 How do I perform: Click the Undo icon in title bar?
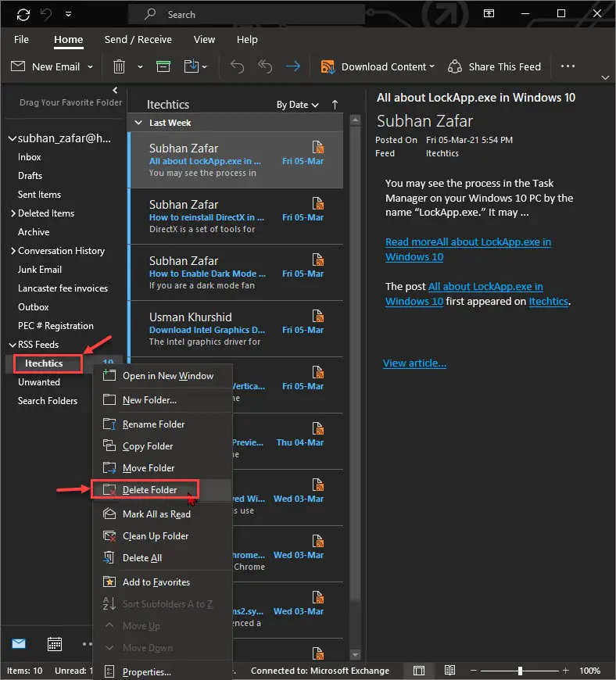[x=46, y=14]
